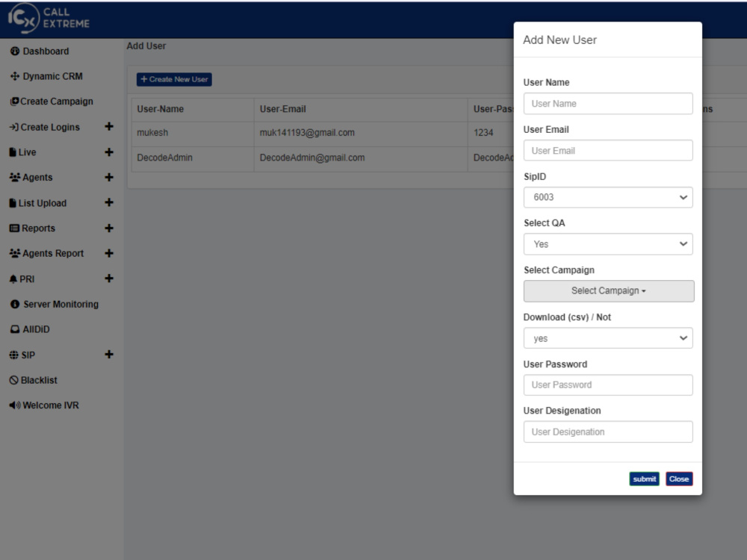
Task: Select the 1234 password cell
Action: click(x=491, y=133)
